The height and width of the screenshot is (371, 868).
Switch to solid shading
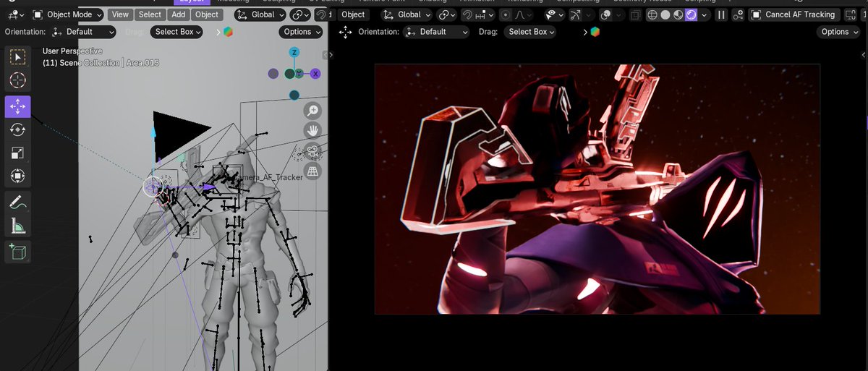click(x=665, y=14)
